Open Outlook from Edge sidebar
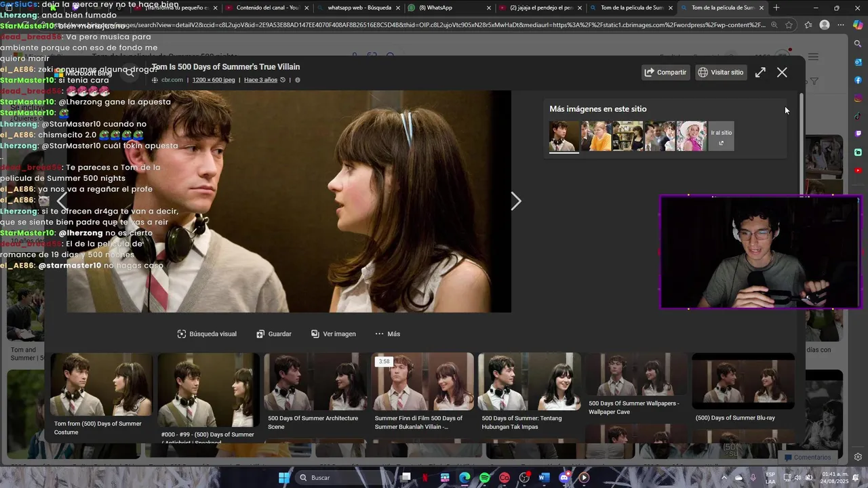Image resolution: width=868 pixels, height=488 pixels. 858,62
